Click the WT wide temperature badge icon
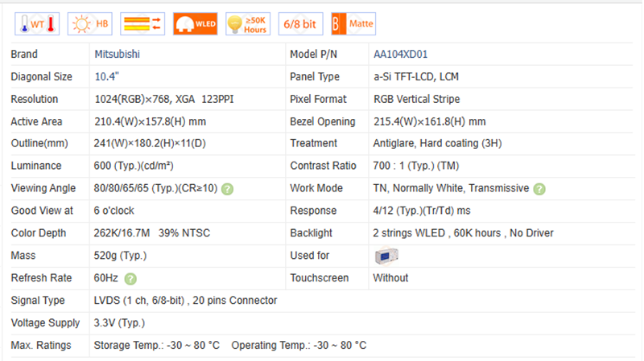This screenshot has width=644, height=361. [37, 24]
